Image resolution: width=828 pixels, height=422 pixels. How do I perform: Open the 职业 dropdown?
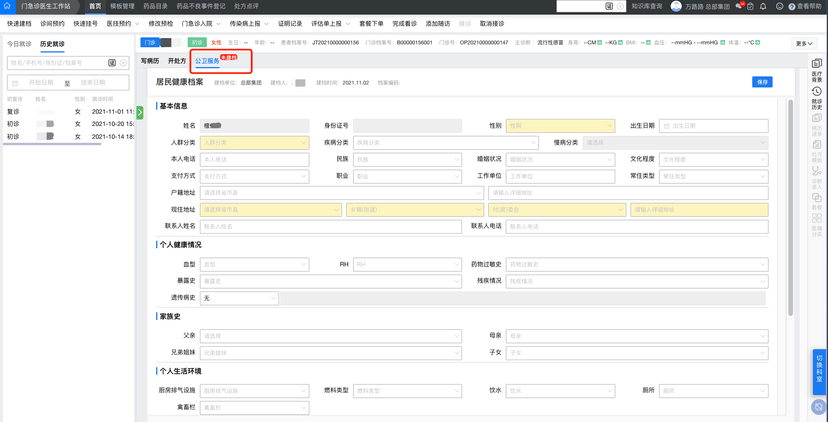[x=407, y=176]
